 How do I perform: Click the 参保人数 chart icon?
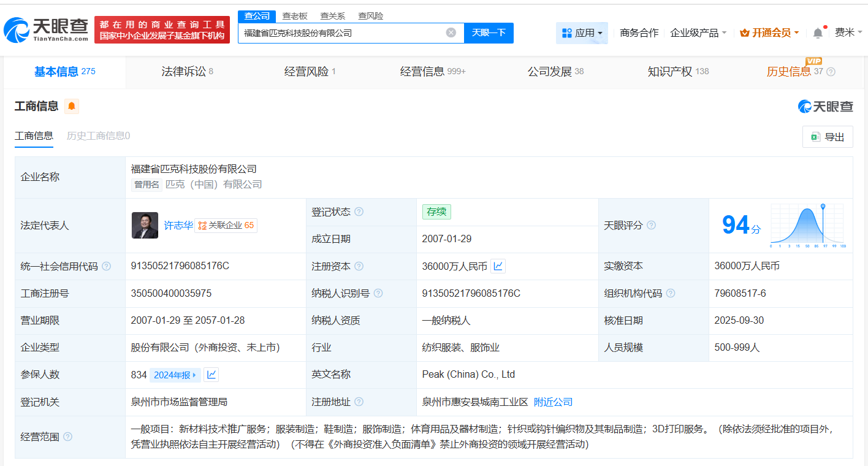click(x=211, y=374)
